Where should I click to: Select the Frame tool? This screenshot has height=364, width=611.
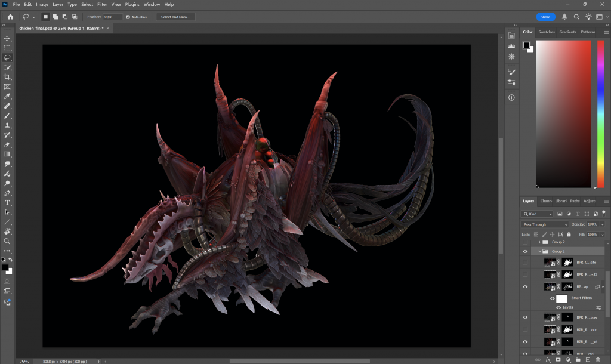coord(7,87)
